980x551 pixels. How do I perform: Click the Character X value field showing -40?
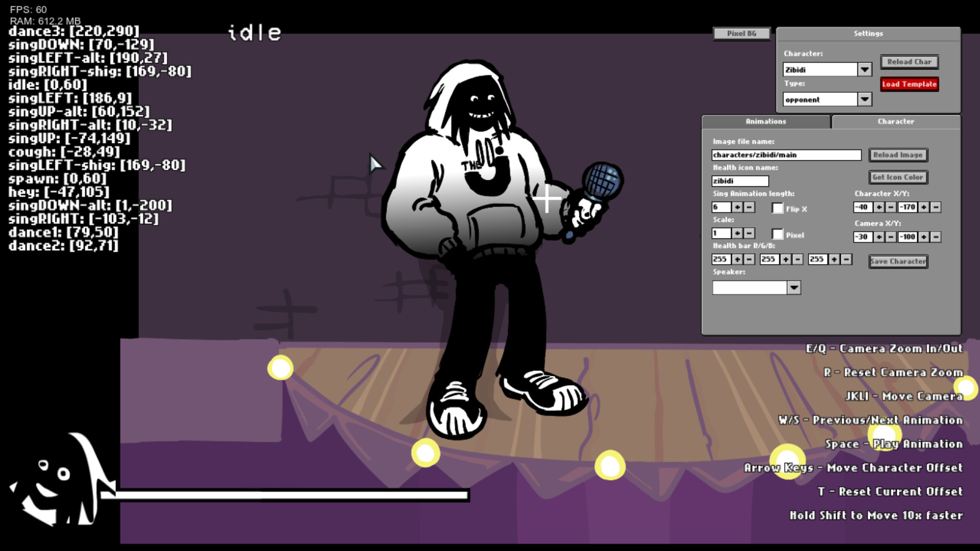click(x=863, y=207)
